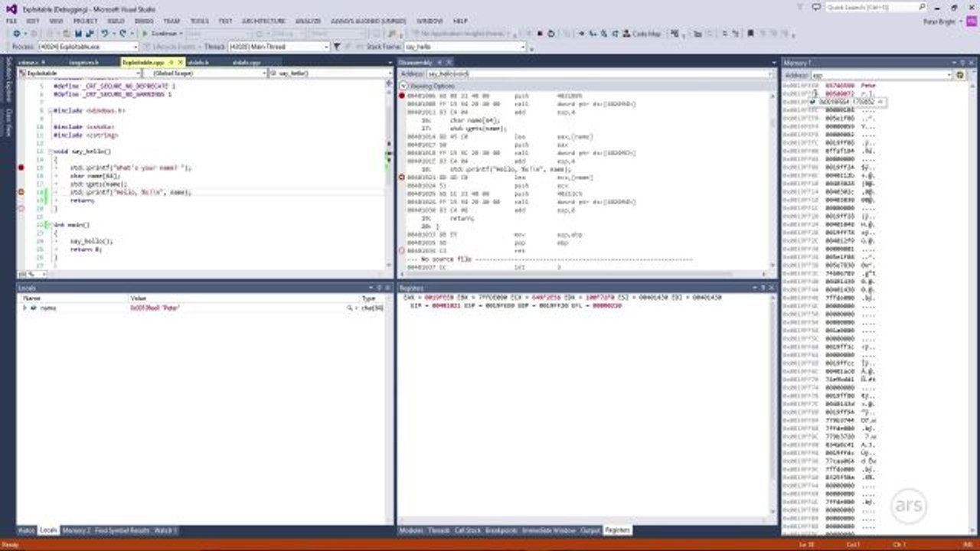
Task: Open the TEAM menu
Action: 172,21
